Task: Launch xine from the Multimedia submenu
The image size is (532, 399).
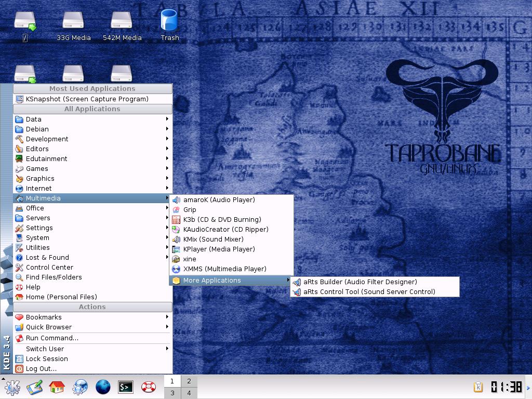Action: point(231,259)
